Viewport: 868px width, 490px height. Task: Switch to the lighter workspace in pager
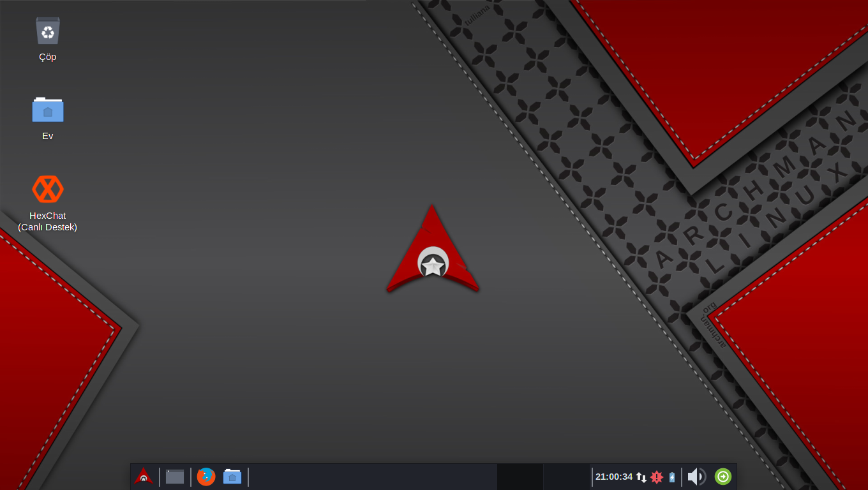[567, 477]
